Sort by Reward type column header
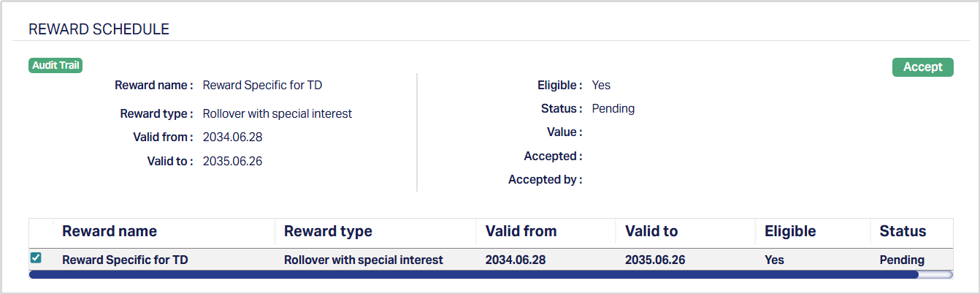 pos(328,231)
